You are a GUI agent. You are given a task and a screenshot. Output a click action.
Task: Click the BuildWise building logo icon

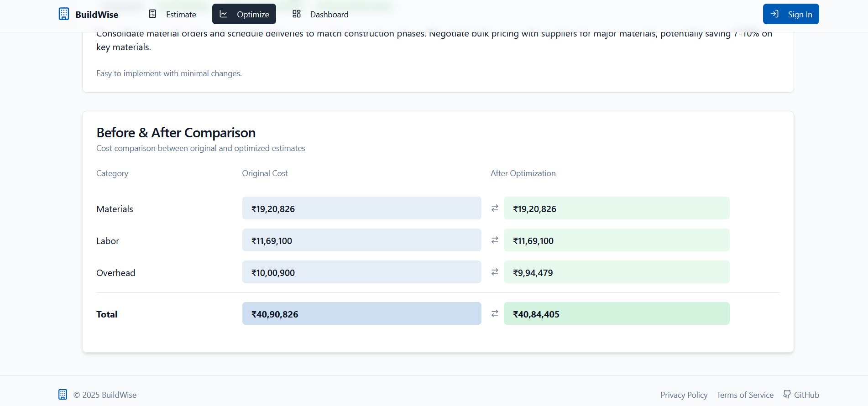[x=64, y=14]
